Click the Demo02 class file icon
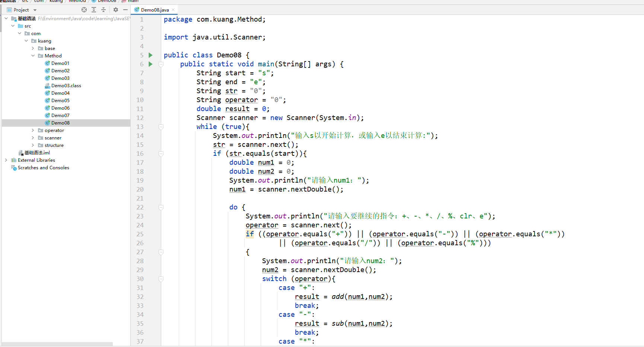The image size is (644, 347). pyautogui.click(x=48, y=71)
